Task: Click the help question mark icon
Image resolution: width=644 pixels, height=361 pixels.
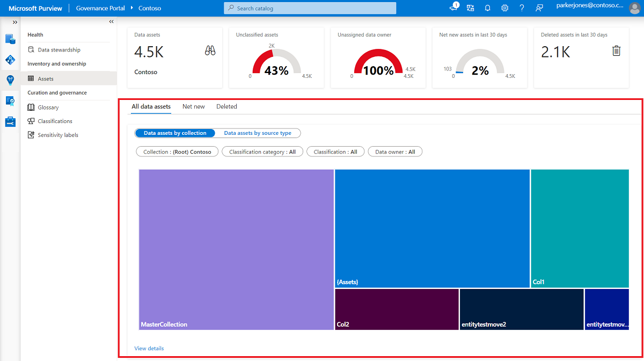Action: (x=522, y=8)
